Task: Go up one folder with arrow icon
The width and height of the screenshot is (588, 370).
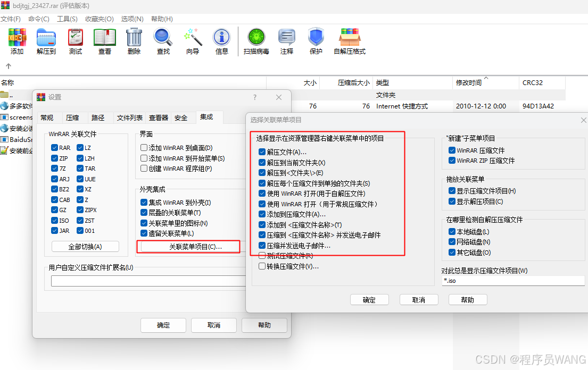Action: (9, 66)
